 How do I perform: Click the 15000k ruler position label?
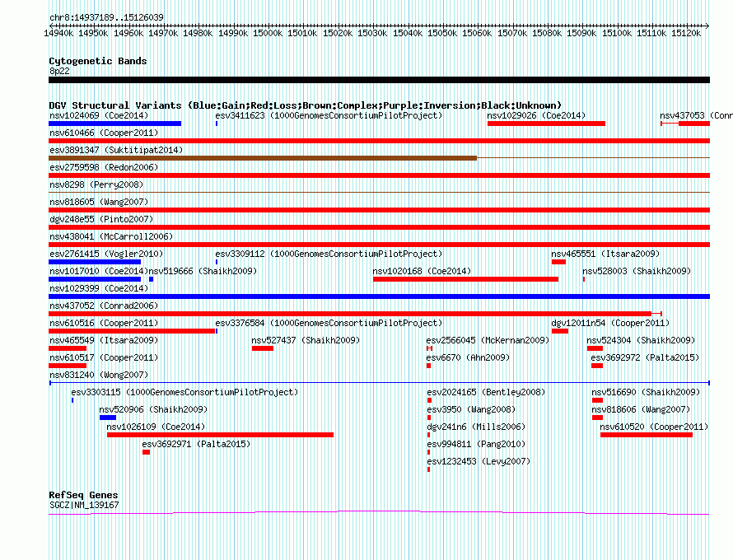coord(268,34)
